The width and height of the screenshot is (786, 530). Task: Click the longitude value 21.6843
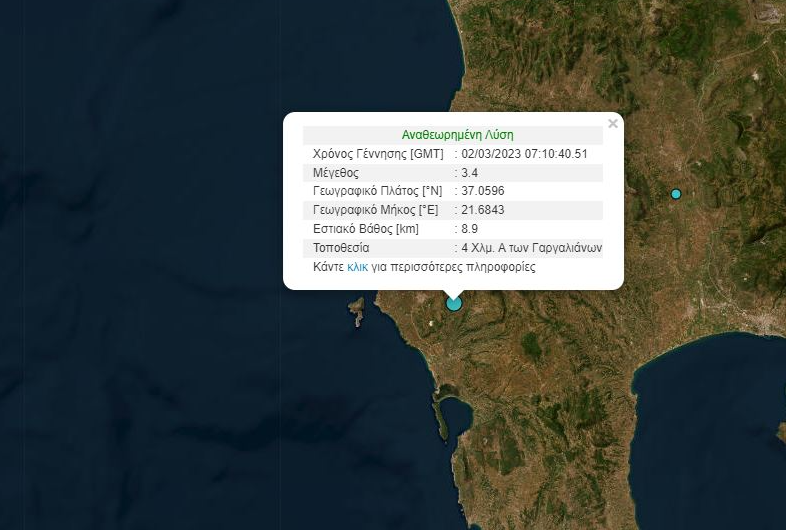click(483, 210)
